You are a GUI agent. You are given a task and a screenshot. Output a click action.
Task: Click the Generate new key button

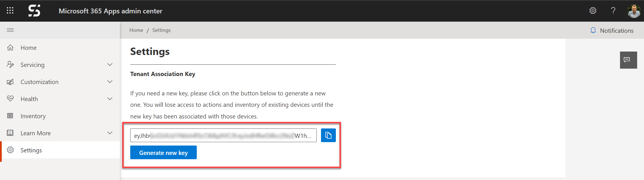point(163,152)
